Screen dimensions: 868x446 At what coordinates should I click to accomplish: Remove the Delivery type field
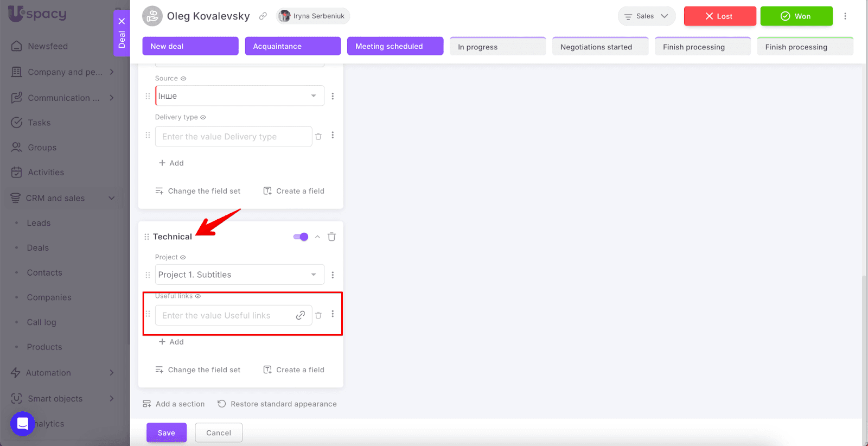(318, 137)
